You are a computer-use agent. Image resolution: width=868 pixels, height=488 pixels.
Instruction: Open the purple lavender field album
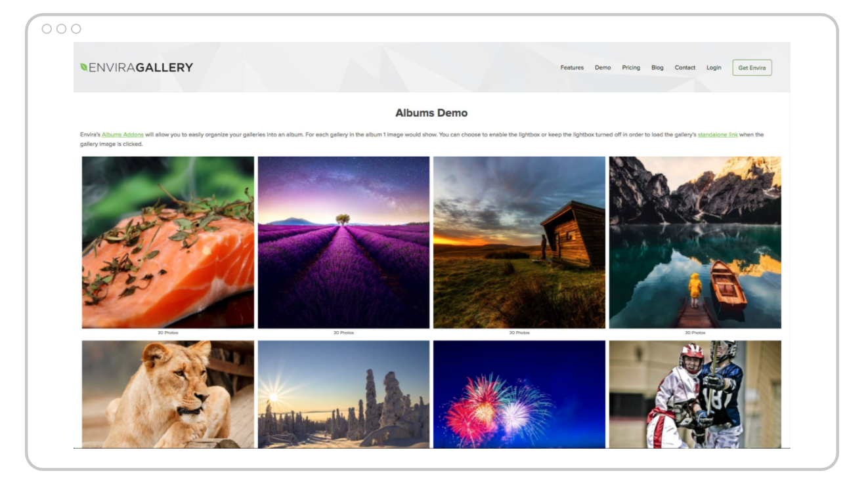click(343, 242)
